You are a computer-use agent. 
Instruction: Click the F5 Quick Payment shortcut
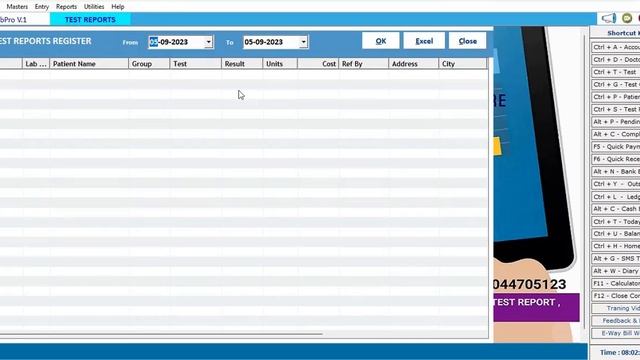[x=616, y=147]
